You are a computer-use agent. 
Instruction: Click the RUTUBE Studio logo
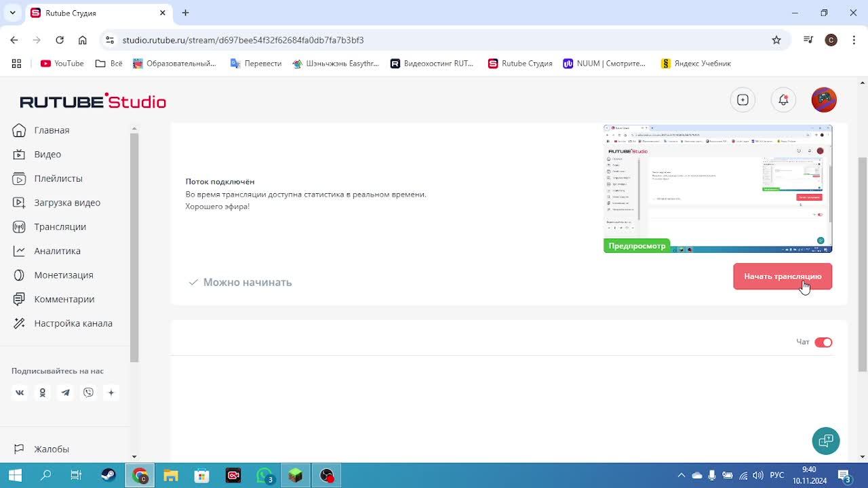(93, 101)
